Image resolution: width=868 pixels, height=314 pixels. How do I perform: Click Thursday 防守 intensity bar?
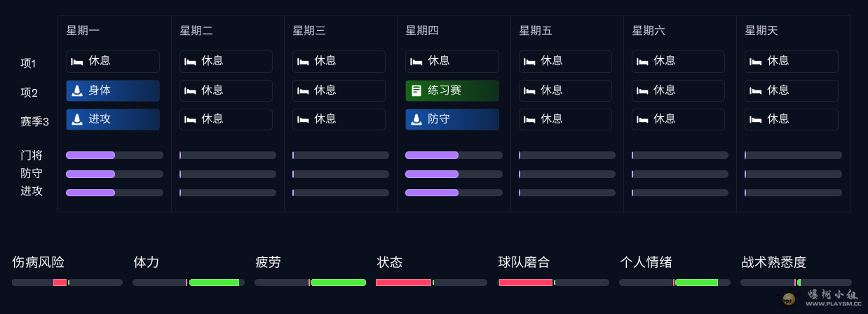(454, 174)
